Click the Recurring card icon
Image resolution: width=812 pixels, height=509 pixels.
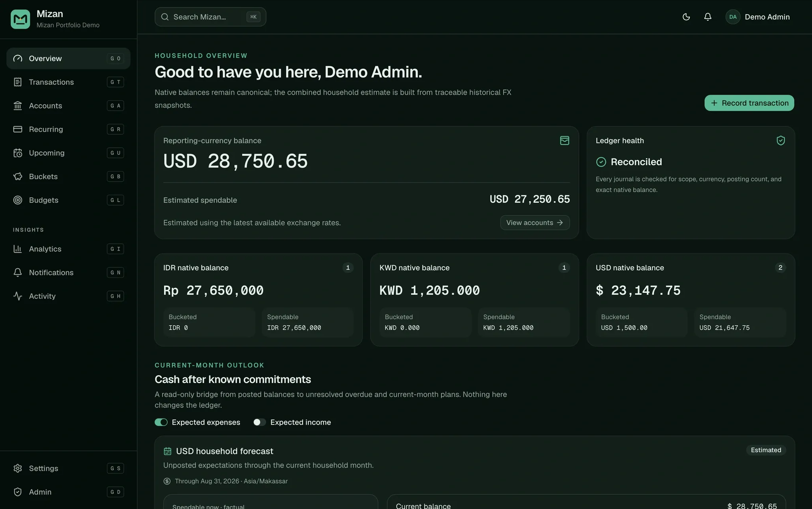[x=18, y=129]
